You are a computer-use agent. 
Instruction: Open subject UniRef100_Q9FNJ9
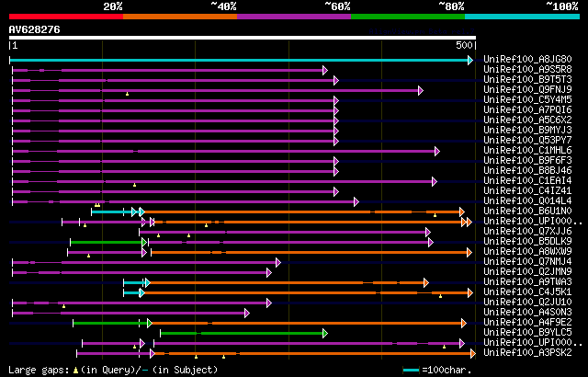click(x=527, y=90)
